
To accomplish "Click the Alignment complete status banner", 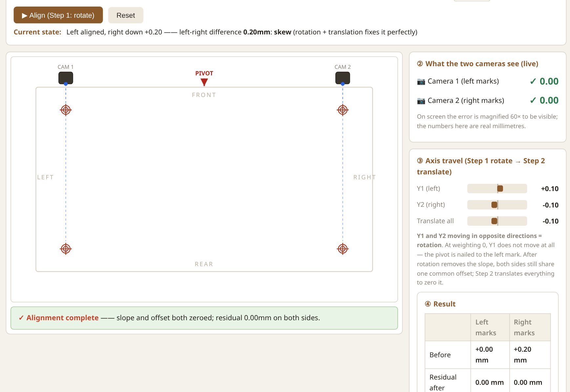I will [x=204, y=318].
